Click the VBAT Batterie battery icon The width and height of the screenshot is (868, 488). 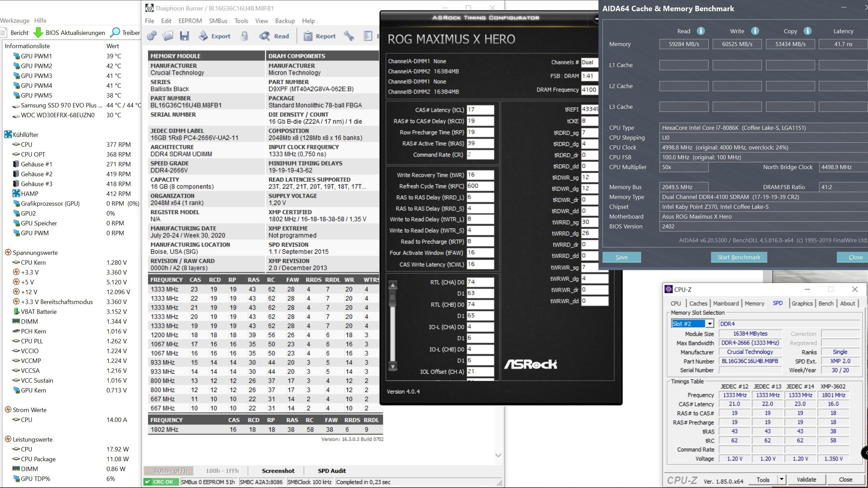16,311
